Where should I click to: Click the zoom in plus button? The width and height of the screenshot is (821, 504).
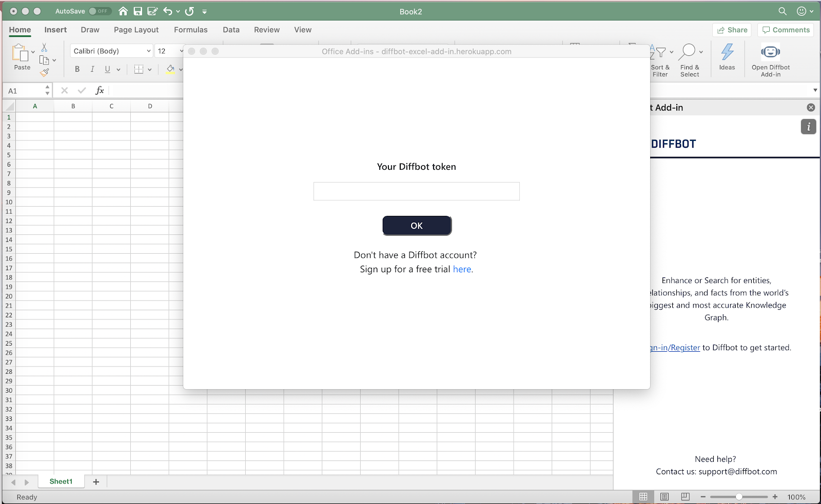pos(775,496)
